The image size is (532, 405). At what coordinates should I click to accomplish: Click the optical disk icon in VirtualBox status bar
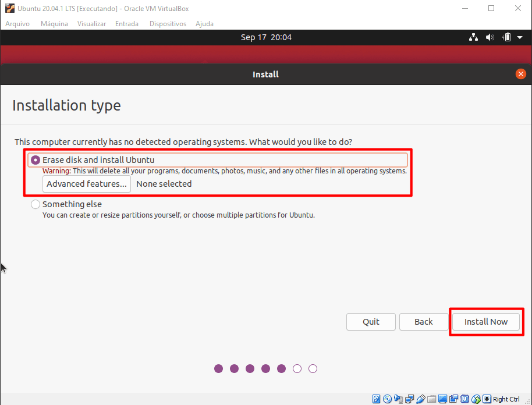click(x=388, y=399)
